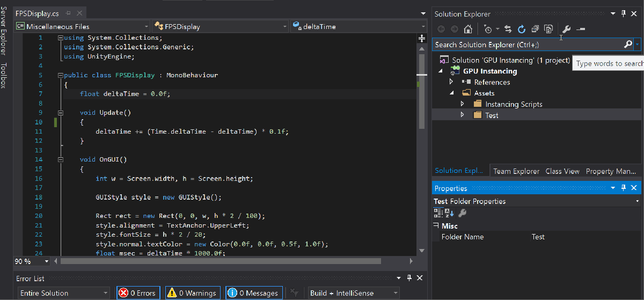Collapse the using directives region
This screenshot has width=644, height=300.
point(61,38)
